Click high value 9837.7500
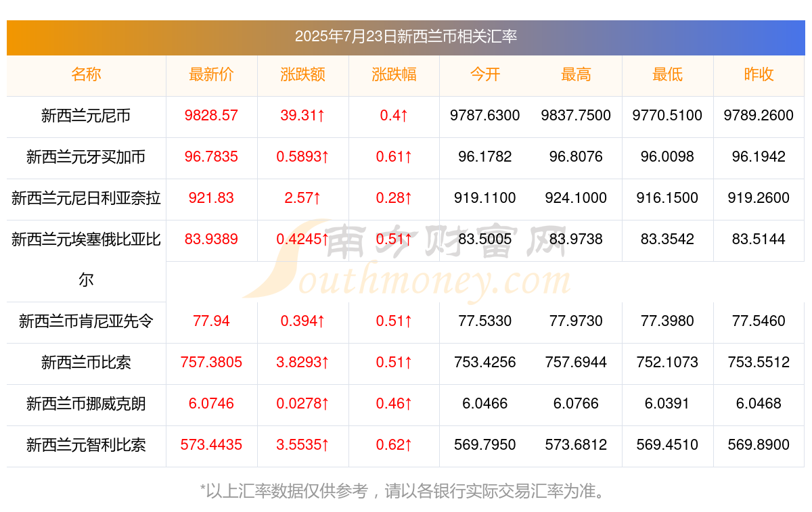This screenshot has width=812, height=512. coord(576,116)
